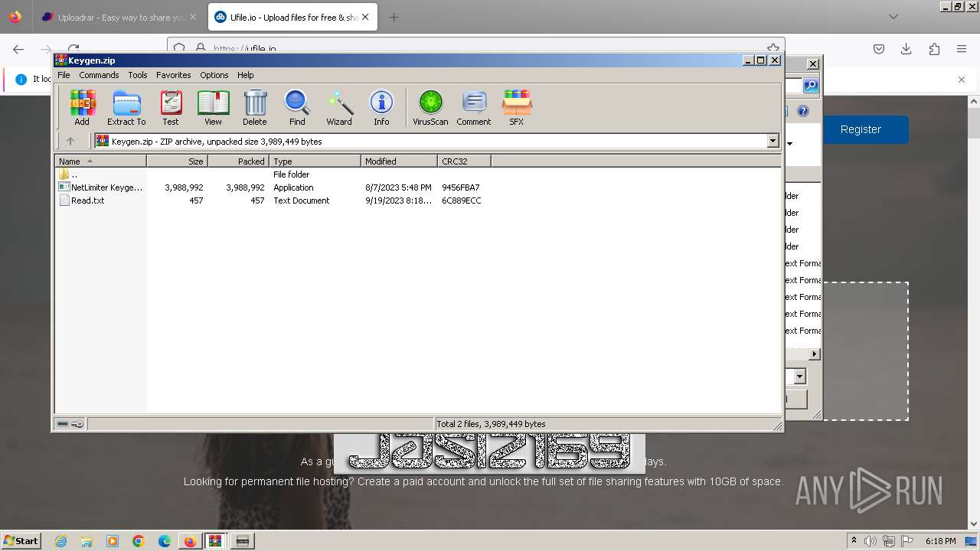Show archive Info
Screen dimensions: 980x551
(381, 108)
